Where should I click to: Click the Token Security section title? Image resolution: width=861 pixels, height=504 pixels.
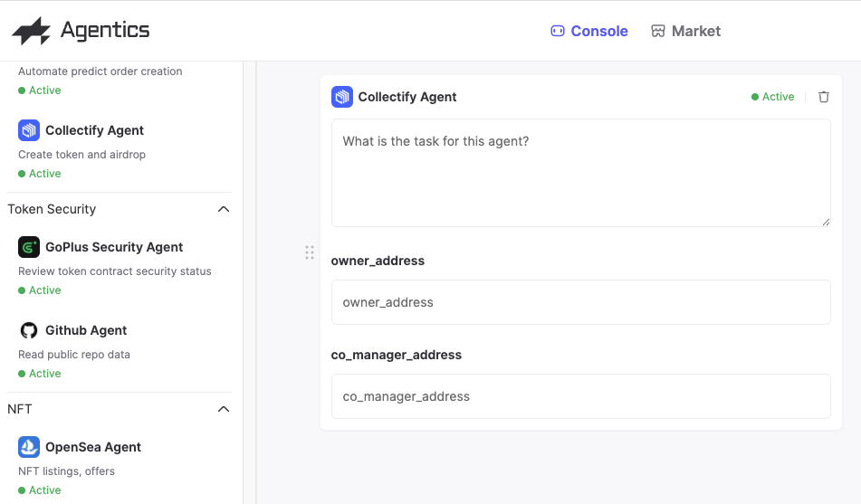pyautogui.click(x=52, y=209)
